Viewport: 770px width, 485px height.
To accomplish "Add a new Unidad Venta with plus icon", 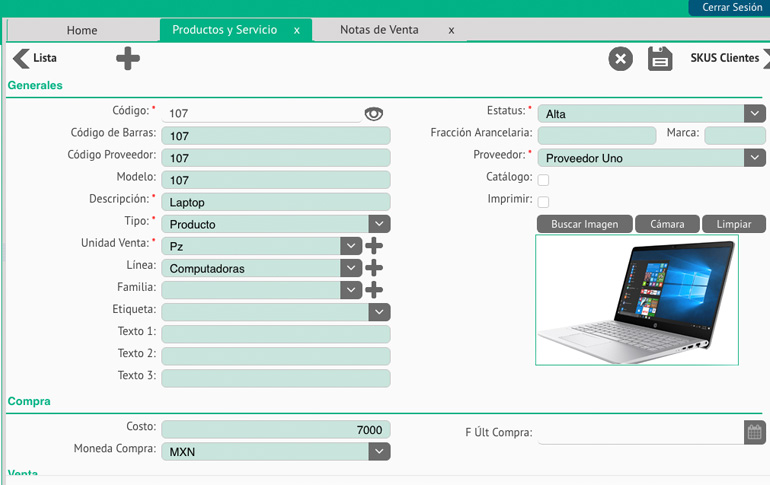I will [x=374, y=246].
